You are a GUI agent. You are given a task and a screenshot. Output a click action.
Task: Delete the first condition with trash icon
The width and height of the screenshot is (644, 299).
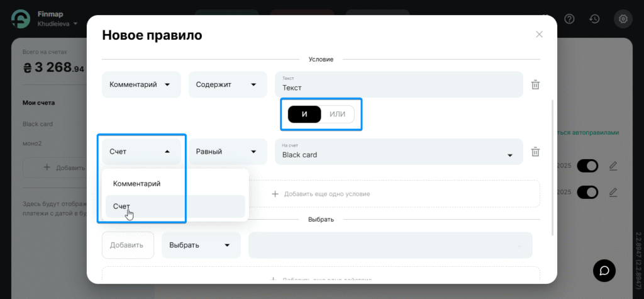click(535, 84)
